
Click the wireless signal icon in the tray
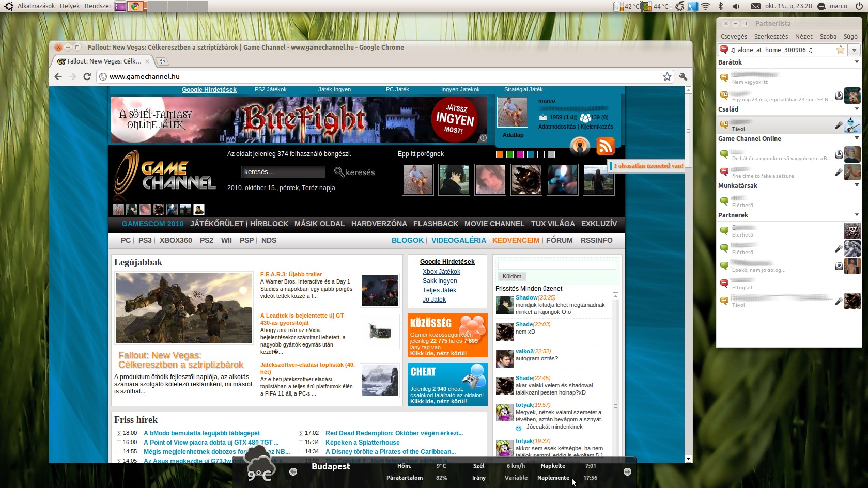pos(705,6)
